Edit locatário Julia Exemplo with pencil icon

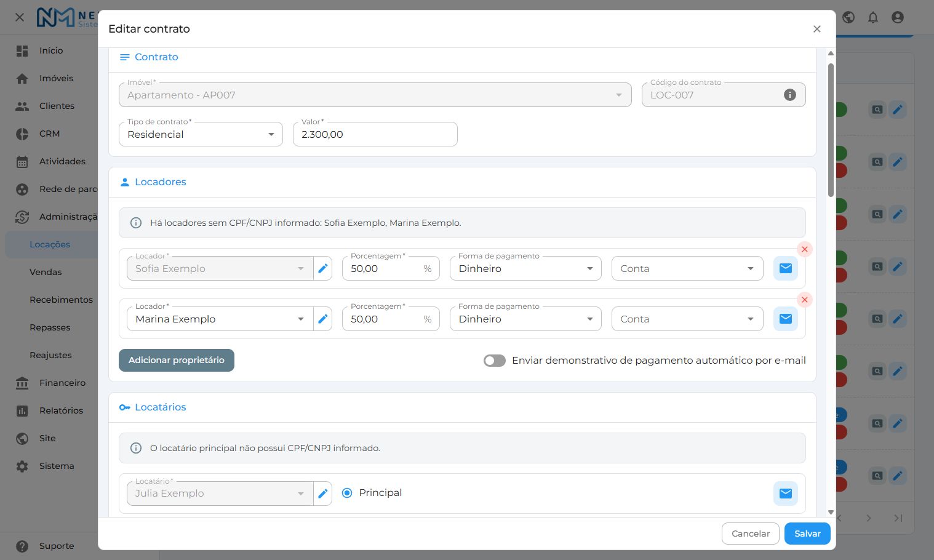[x=323, y=493]
